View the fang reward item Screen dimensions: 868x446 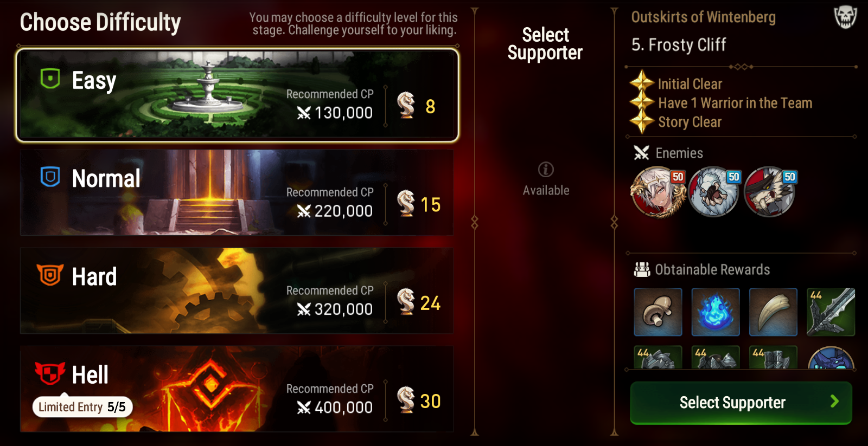point(773,312)
